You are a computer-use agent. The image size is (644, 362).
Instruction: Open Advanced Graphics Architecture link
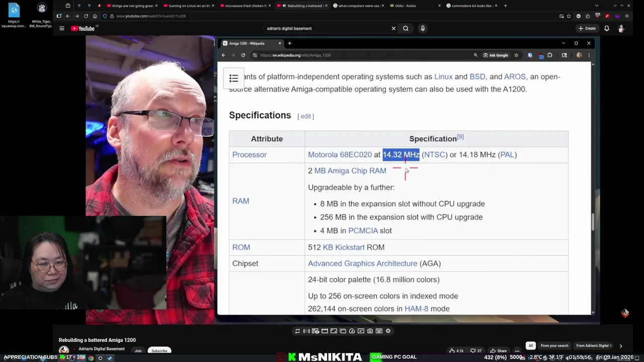click(x=363, y=263)
